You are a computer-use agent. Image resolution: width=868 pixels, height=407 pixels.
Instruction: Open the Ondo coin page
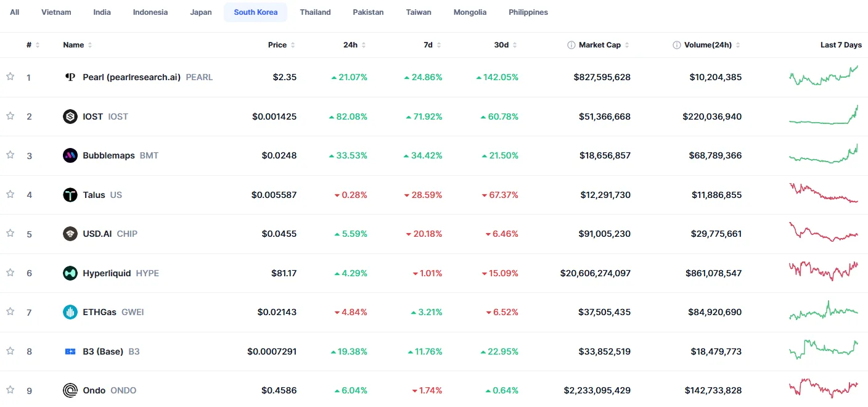94,390
